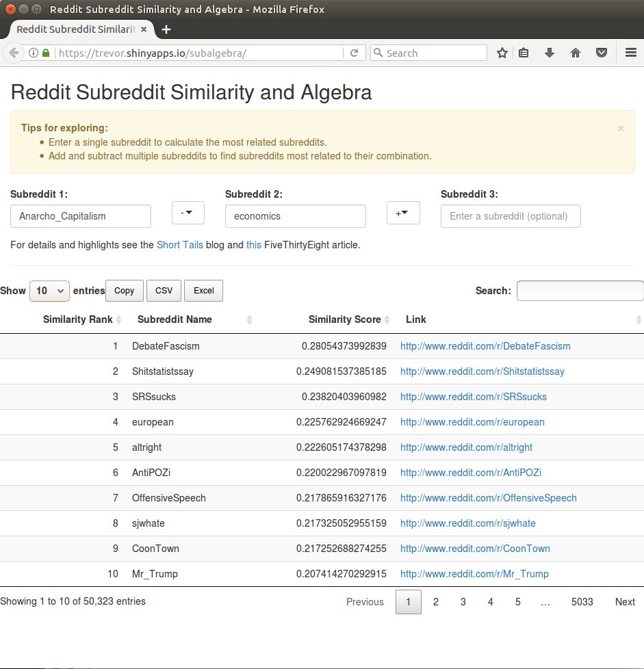Open the minus operator dropdown
The height and width of the screenshot is (669, 644).
[188, 213]
